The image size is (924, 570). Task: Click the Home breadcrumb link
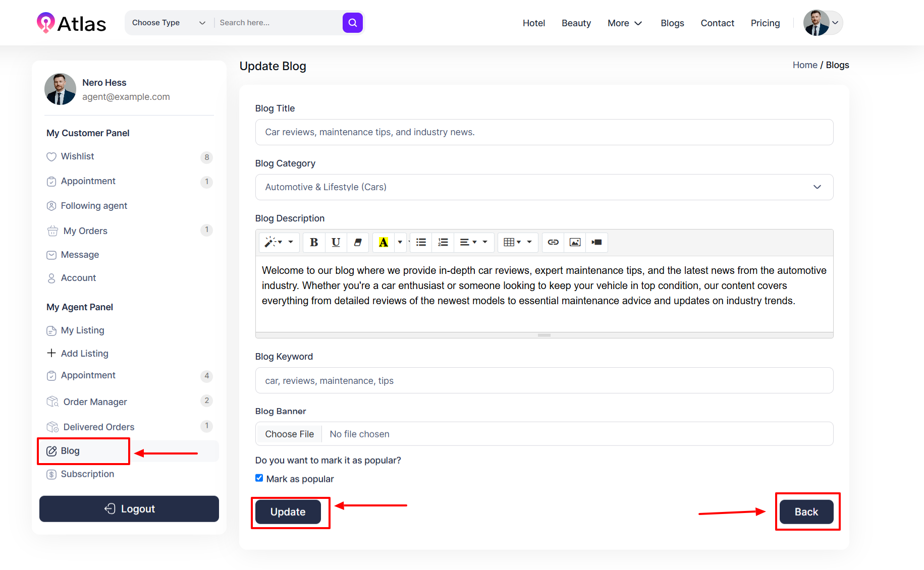pyautogui.click(x=804, y=65)
